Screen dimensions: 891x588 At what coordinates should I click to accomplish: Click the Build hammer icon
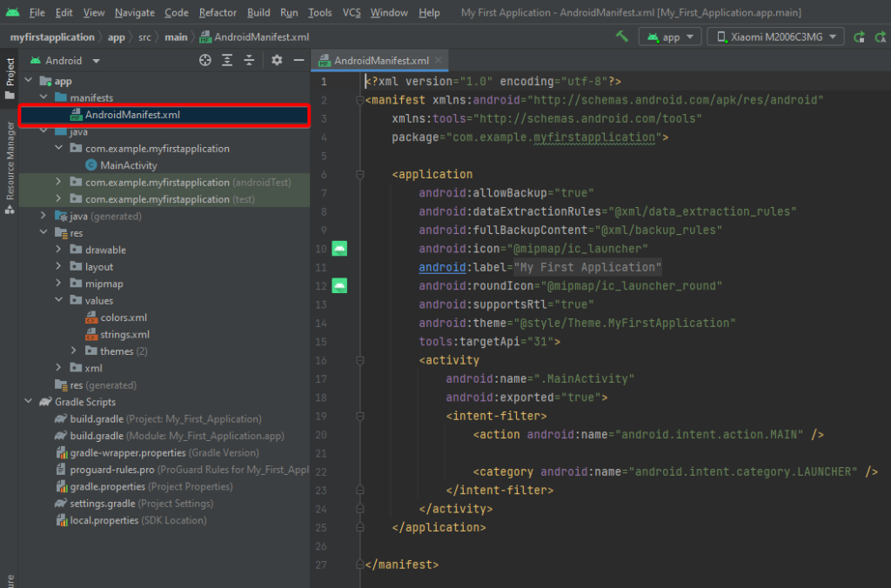(623, 37)
